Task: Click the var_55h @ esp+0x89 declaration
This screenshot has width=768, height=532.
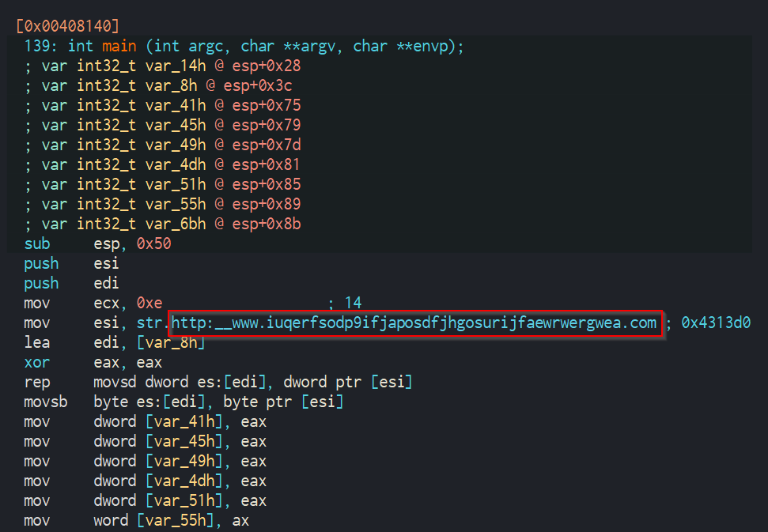Action: (x=163, y=204)
